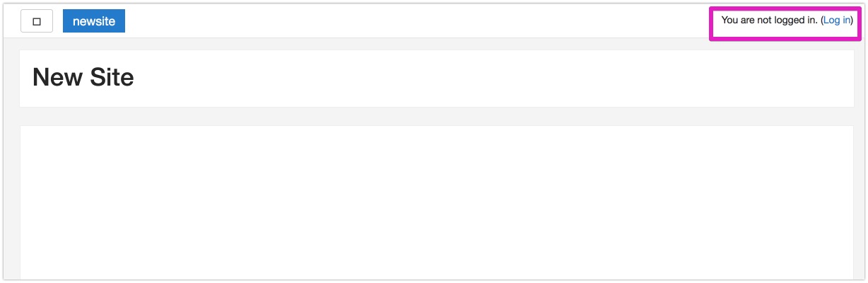Click the white header card containing New Site

click(437, 79)
